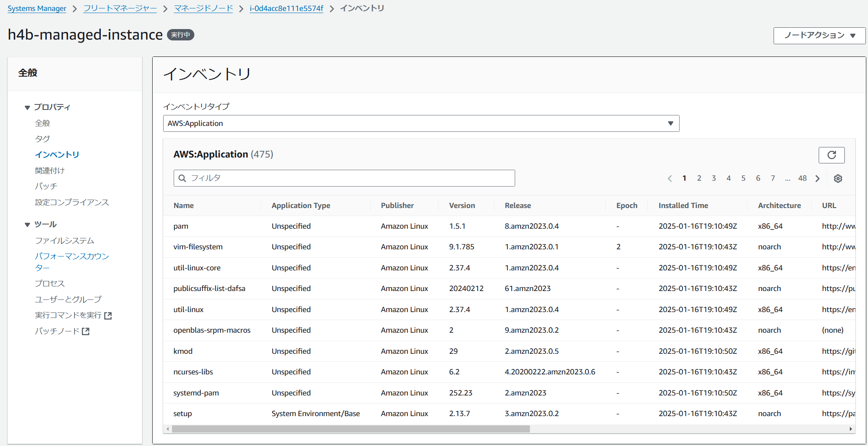Select the pam package name
Screen dimensions: 868x446
(181, 226)
